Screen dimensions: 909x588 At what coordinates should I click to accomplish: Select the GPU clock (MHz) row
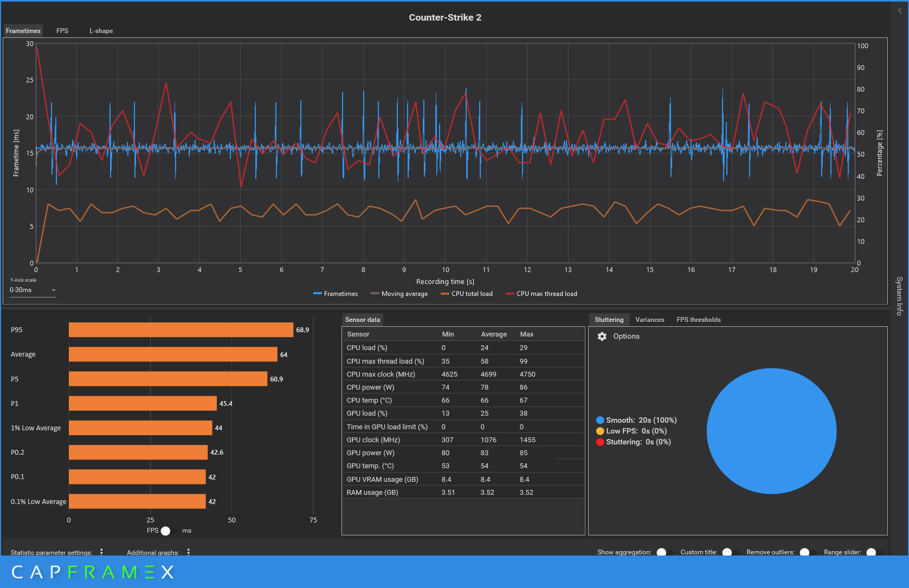(463, 440)
